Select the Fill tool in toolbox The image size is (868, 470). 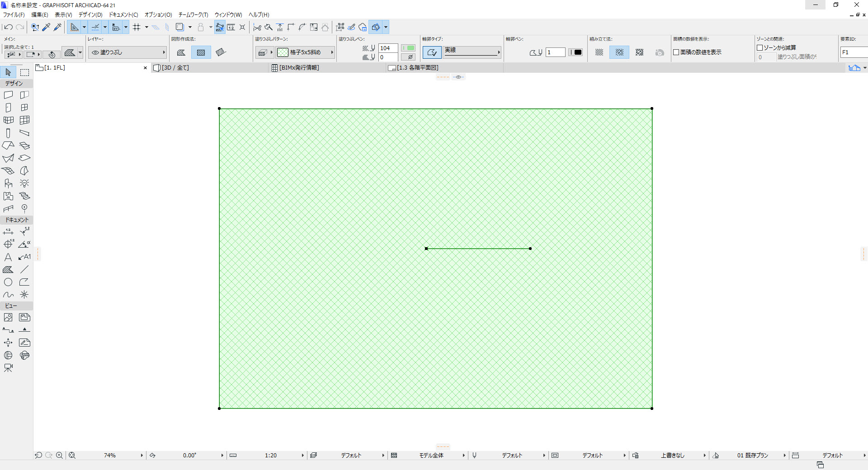pos(8,270)
